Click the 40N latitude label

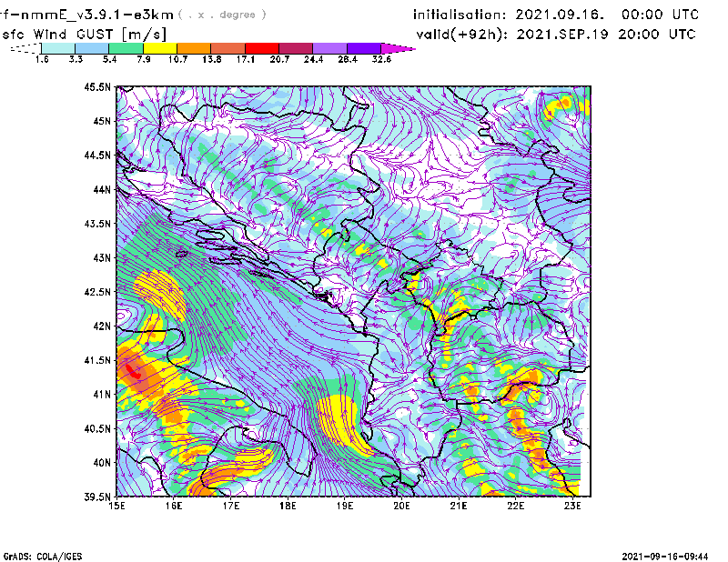[x=102, y=463]
